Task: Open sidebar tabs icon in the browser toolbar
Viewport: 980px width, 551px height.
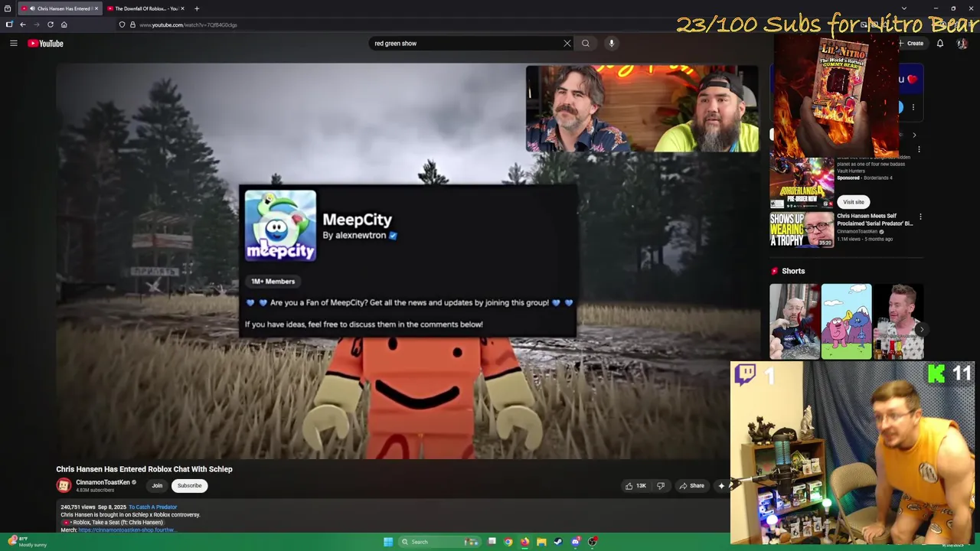Action: pos(9,24)
